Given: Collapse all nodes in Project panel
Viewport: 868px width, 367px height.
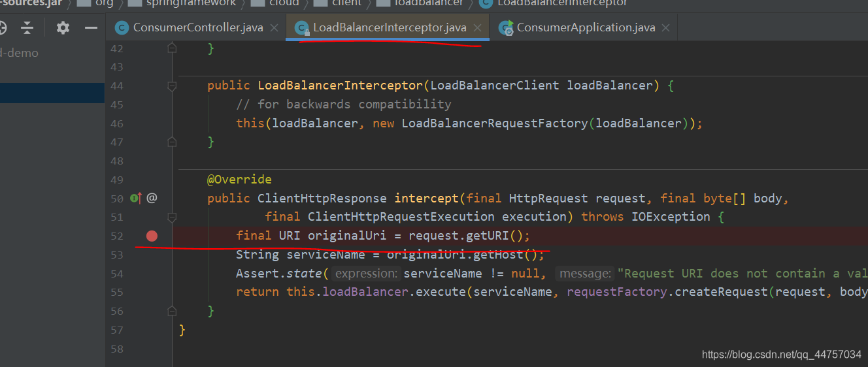Looking at the screenshot, I should coord(27,27).
